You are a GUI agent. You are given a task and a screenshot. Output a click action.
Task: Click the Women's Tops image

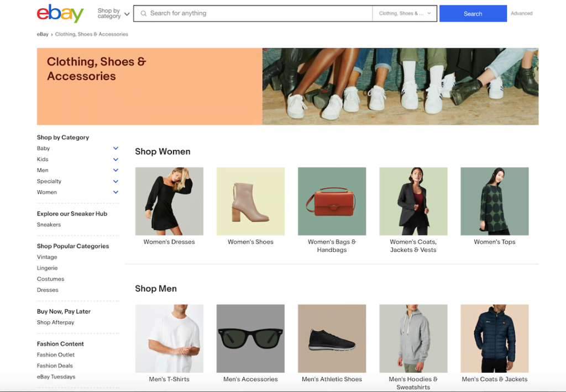point(495,201)
